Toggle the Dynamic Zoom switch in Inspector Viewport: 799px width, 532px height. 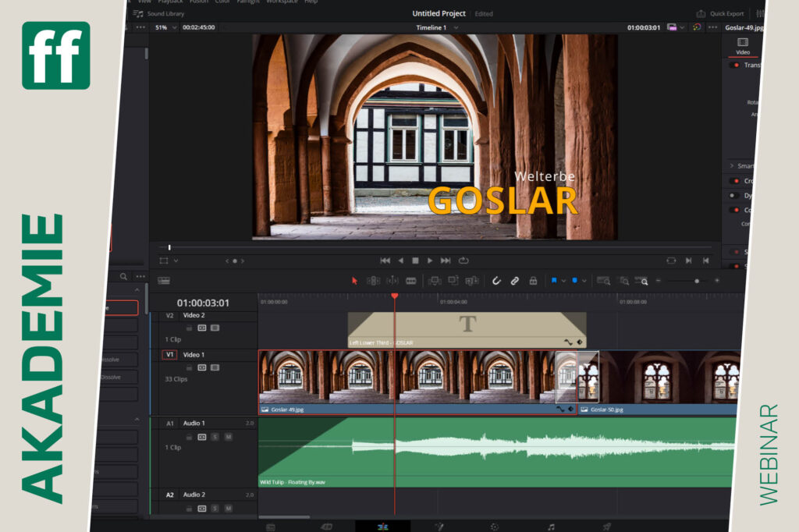pos(734,195)
